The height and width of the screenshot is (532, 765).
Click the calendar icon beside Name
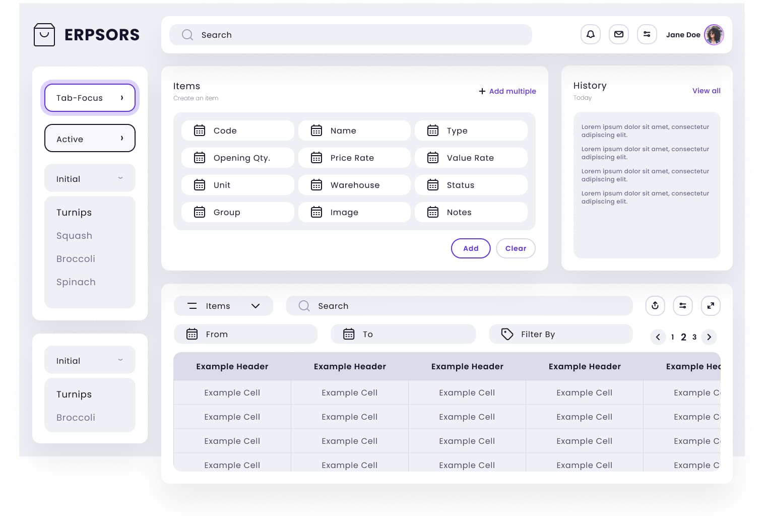316,130
